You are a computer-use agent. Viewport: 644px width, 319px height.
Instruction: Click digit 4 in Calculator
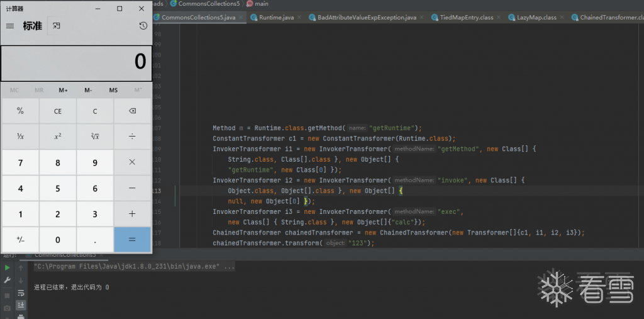[20, 188]
